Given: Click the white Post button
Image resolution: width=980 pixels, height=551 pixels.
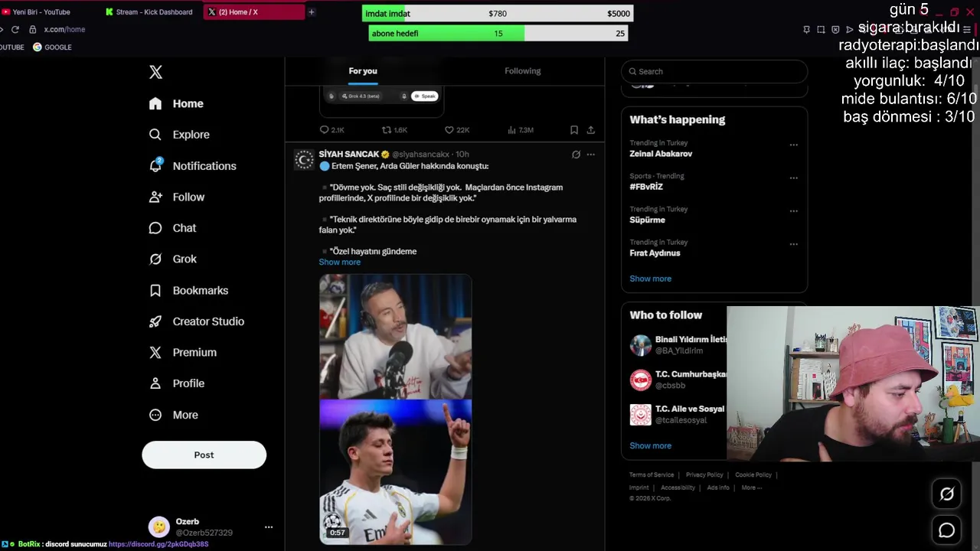Looking at the screenshot, I should [x=204, y=455].
